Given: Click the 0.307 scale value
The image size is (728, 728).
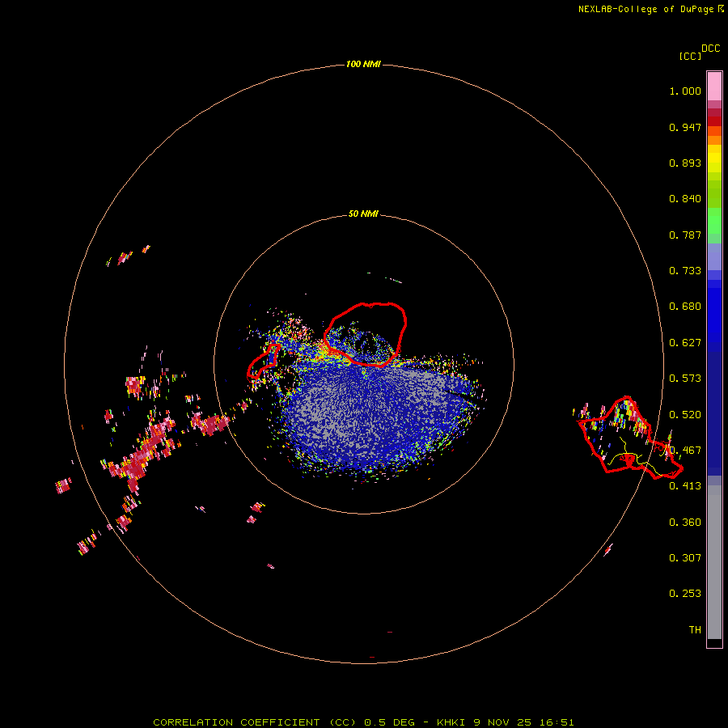Looking at the screenshot, I should point(685,557).
